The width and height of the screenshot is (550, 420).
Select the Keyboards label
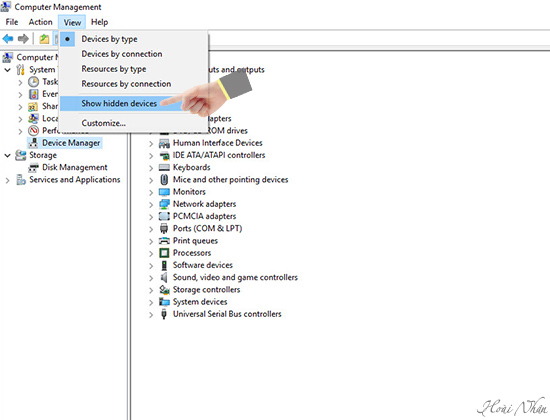pyautogui.click(x=192, y=167)
